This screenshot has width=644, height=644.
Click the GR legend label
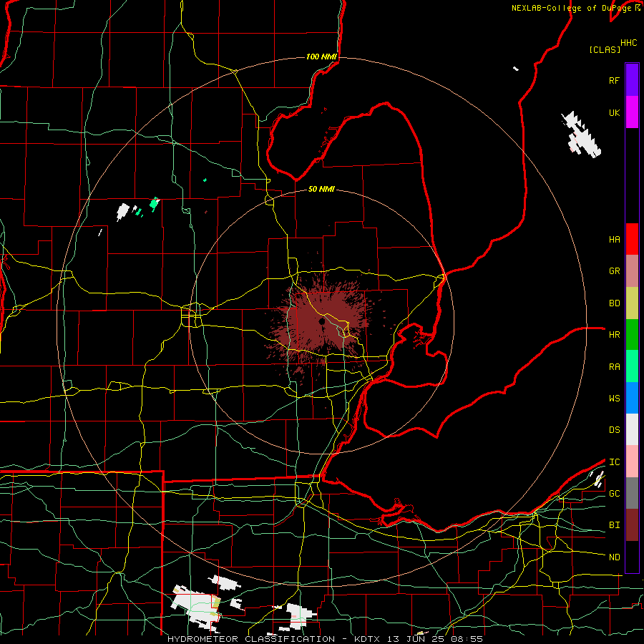click(x=614, y=271)
